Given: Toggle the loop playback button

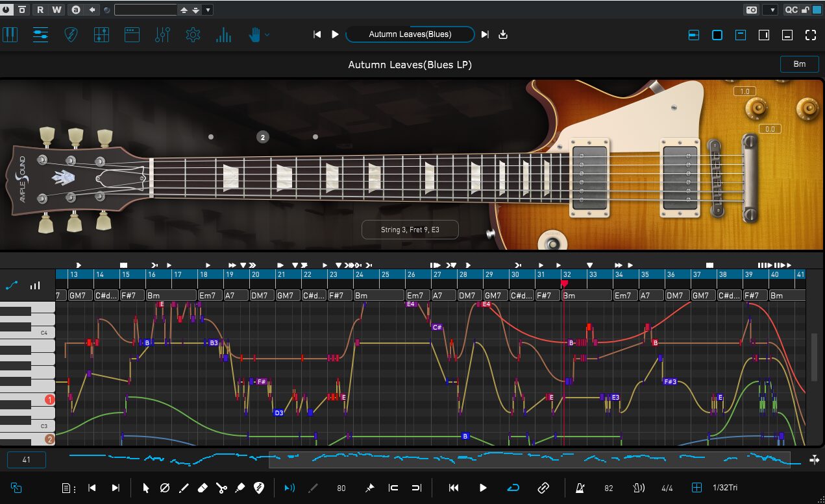Looking at the screenshot, I should pyautogui.click(x=513, y=488).
